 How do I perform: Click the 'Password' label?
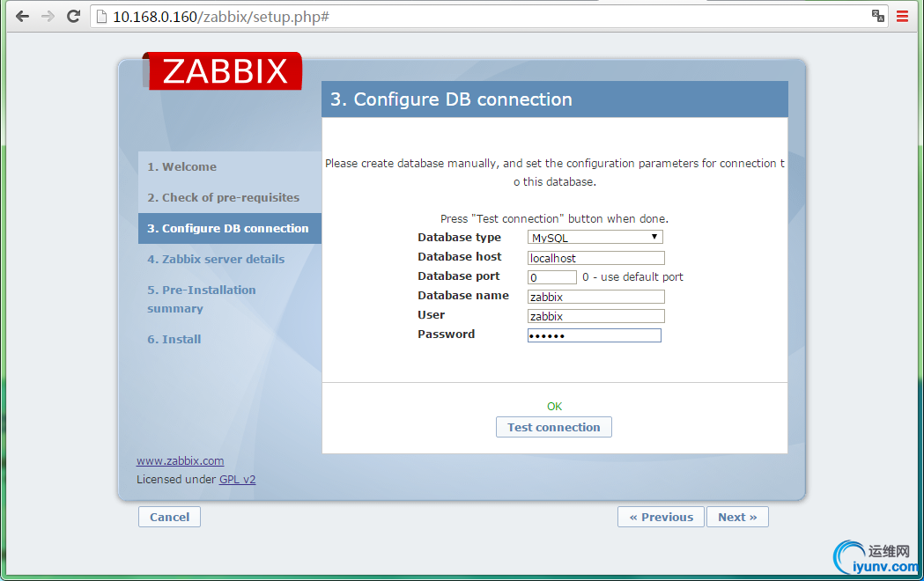[446, 335]
